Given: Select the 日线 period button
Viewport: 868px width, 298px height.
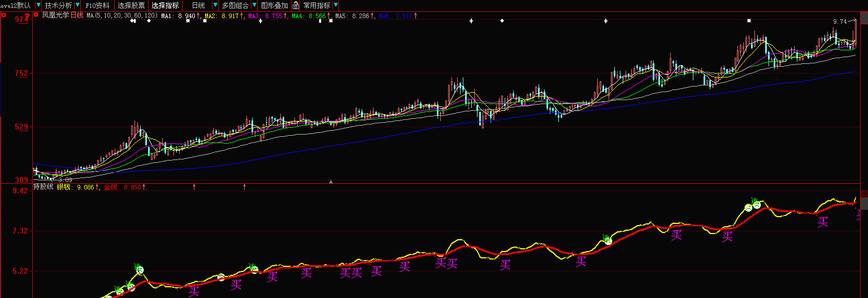Looking at the screenshot, I should [198, 6].
